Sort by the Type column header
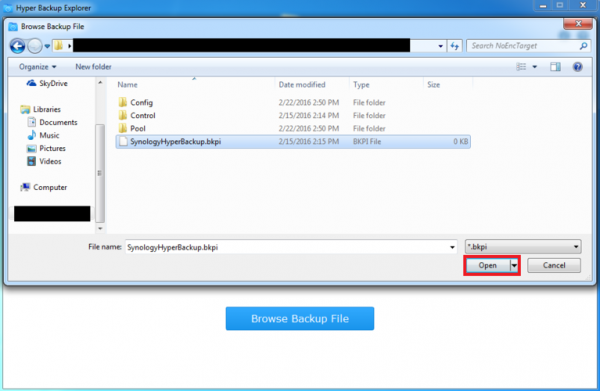The image size is (600, 391). (x=361, y=85)
